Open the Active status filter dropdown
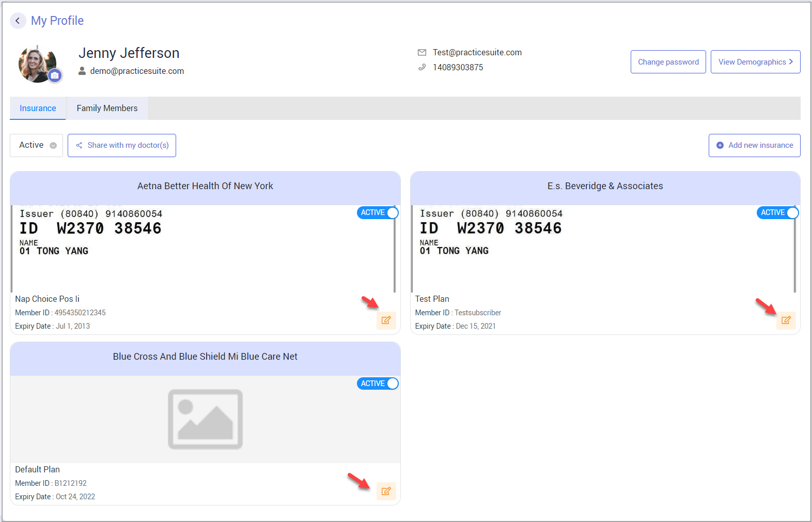812x522 pixels. click(37, 145)
